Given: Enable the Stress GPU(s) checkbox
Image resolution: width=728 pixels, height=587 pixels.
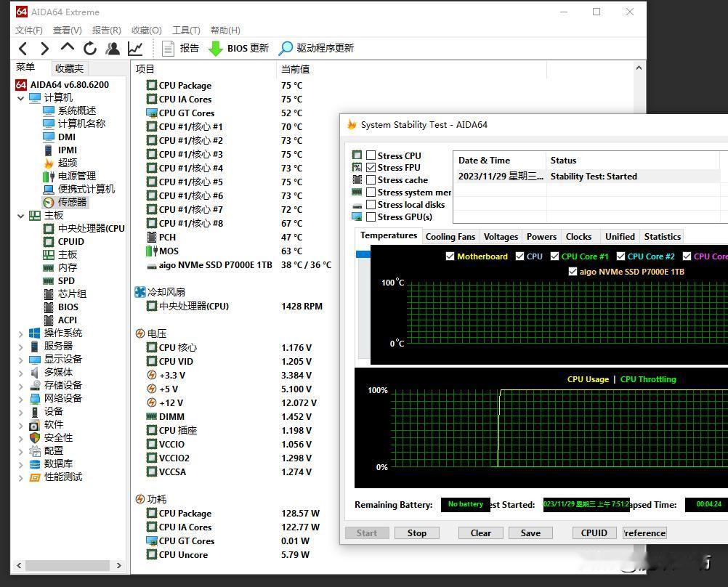Looking at the screenshot, I should click(x=371, y=217).
